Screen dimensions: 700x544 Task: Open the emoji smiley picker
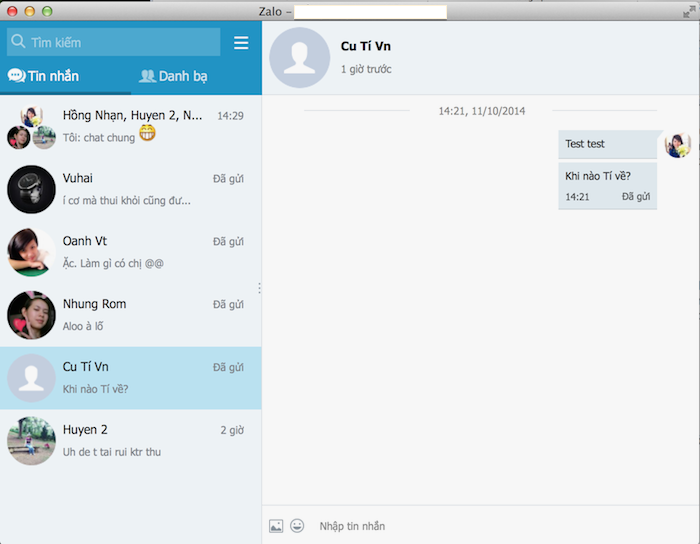pos(297,526)
